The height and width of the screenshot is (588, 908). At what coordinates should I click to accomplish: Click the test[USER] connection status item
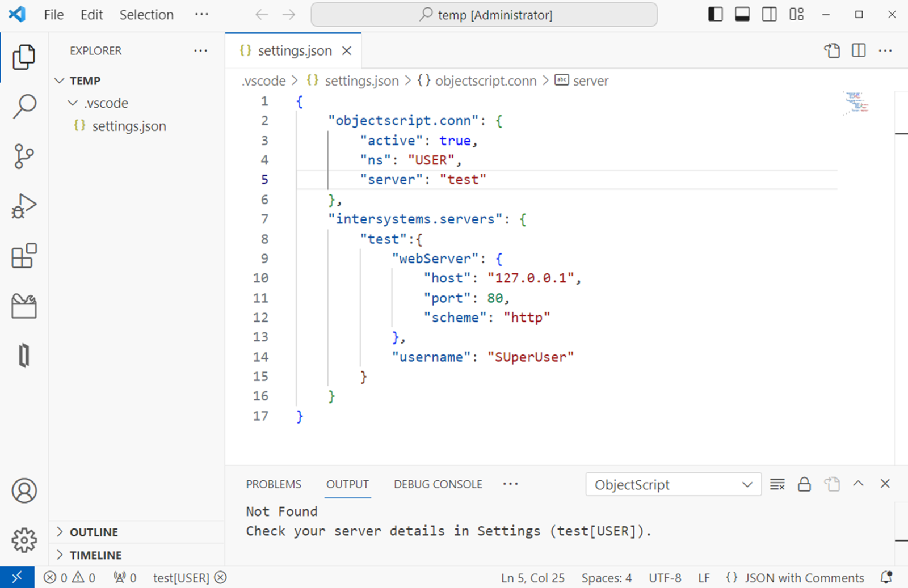pos(181,578)
